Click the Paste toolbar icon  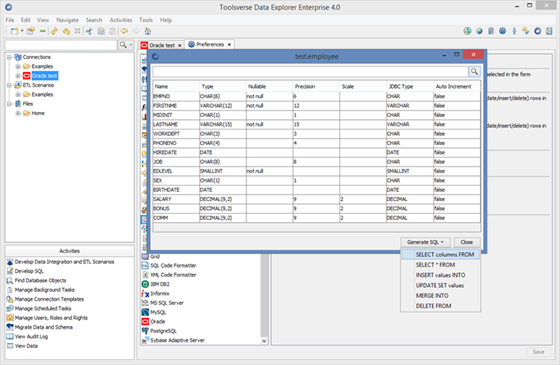[x=112, y=31]
